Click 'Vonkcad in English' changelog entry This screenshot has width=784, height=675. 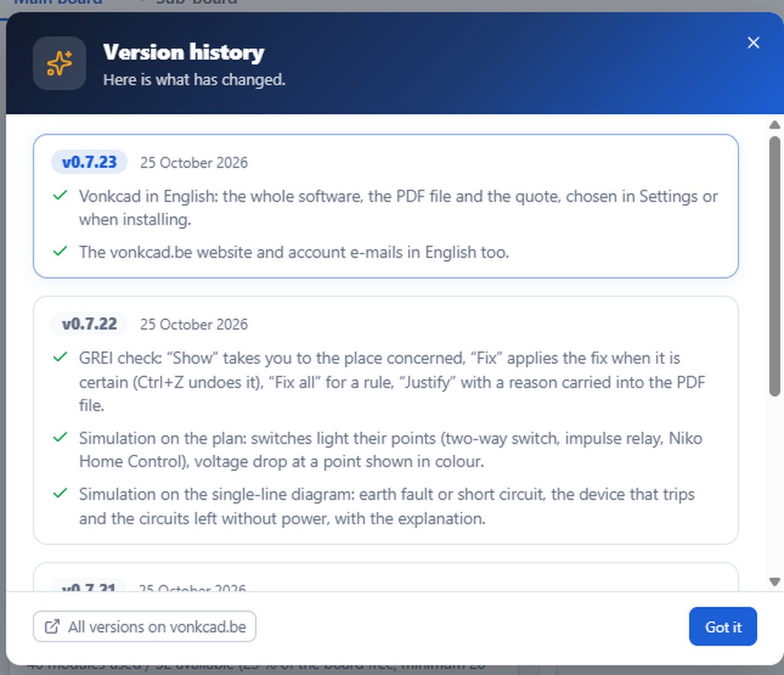(398, 208)
